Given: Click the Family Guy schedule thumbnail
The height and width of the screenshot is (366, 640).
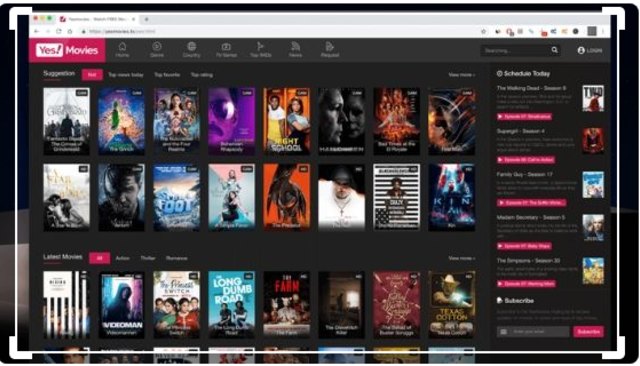Looking at the screenshot, I should 593,184.
